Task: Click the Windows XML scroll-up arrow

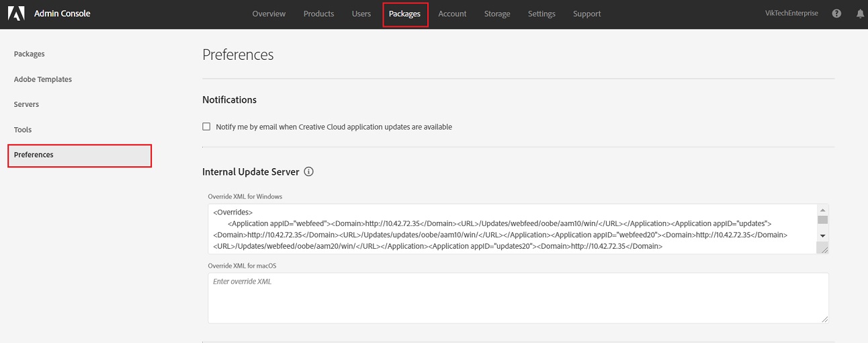Action: coord(822,210)
